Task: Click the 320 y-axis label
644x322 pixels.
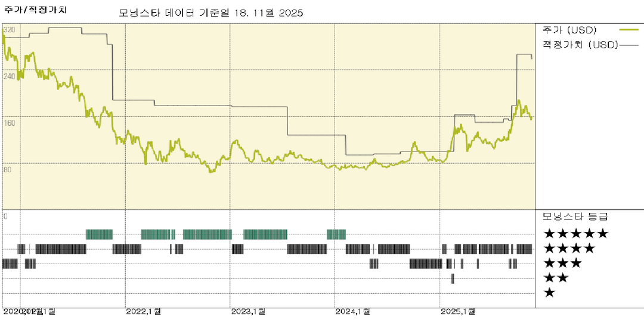Action: point(9,30)
